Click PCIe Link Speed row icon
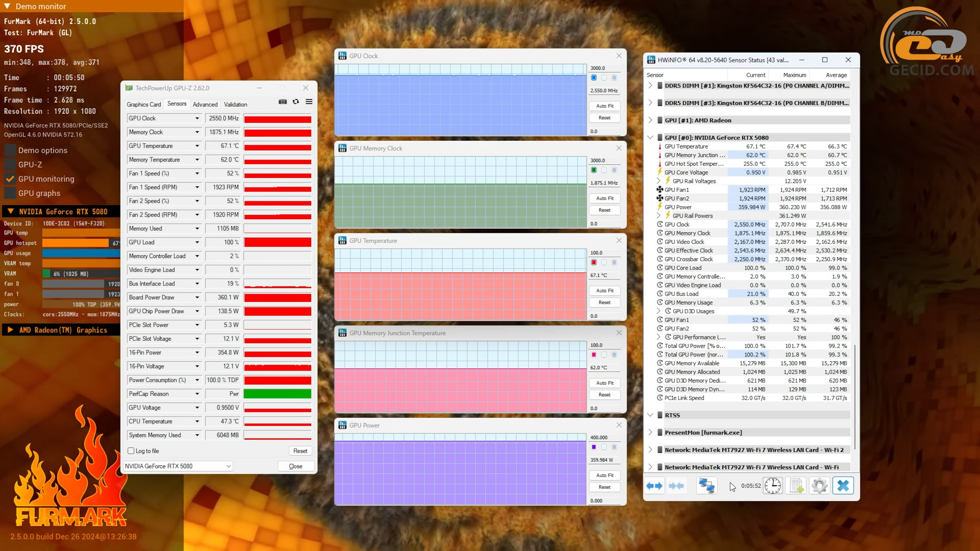 (x=660, y=398)
